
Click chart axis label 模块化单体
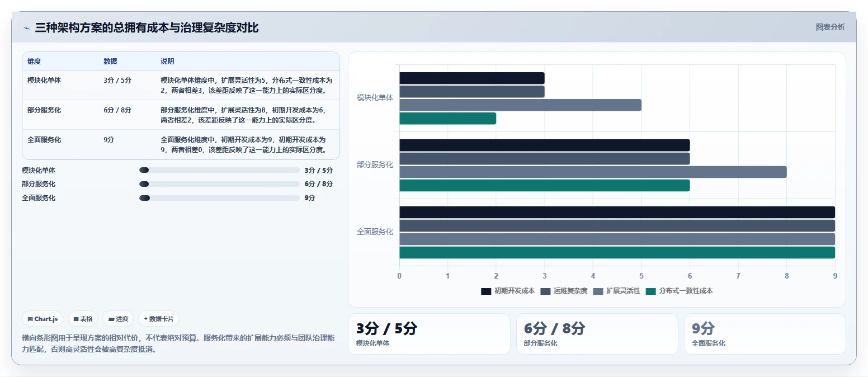point(375,97)
